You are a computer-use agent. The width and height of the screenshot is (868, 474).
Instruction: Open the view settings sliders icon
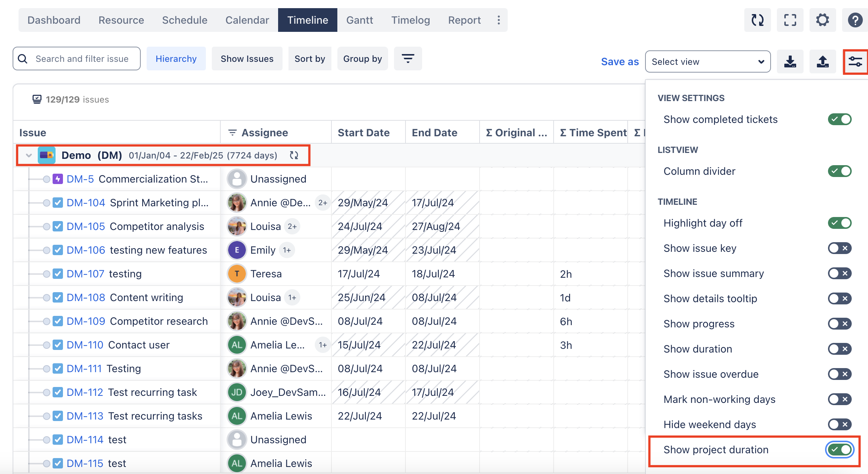point(855,61)
